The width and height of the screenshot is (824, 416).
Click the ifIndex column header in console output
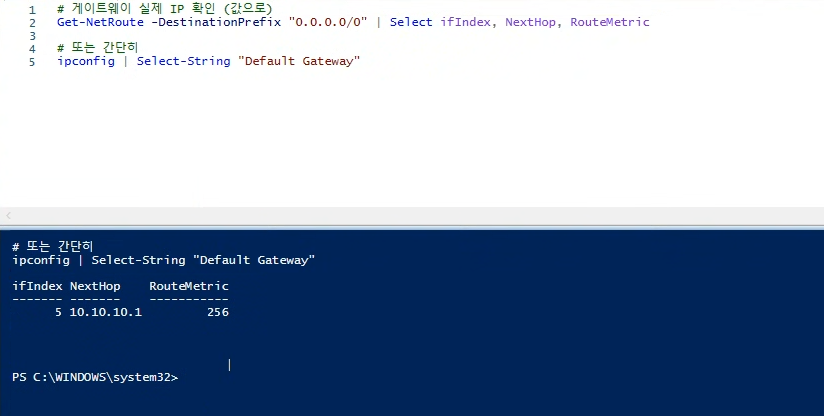click(37, 286)
